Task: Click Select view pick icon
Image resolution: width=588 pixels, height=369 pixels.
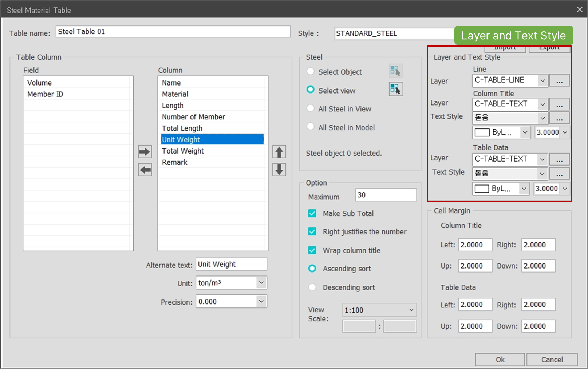Action: coord(395,89)
